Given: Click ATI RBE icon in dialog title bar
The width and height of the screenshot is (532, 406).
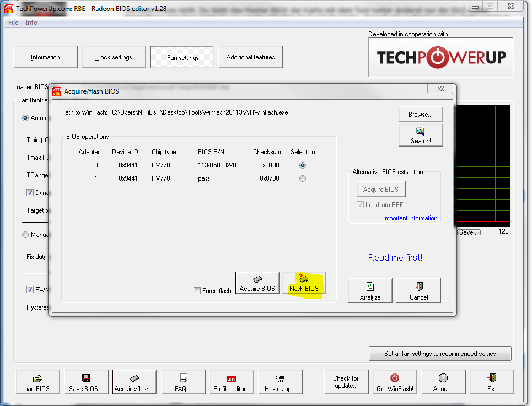Looking at the screenshot, I should [57, 91].
